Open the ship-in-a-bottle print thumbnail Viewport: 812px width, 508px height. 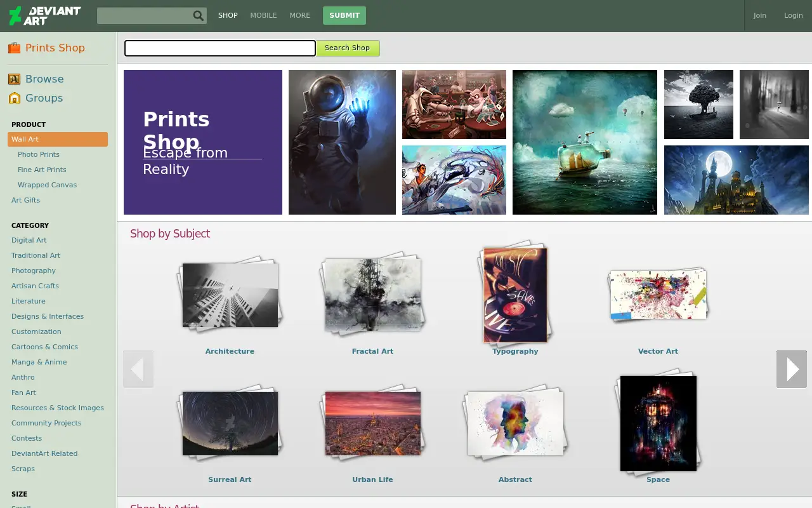pyautogui.click(x=585, y=142)
